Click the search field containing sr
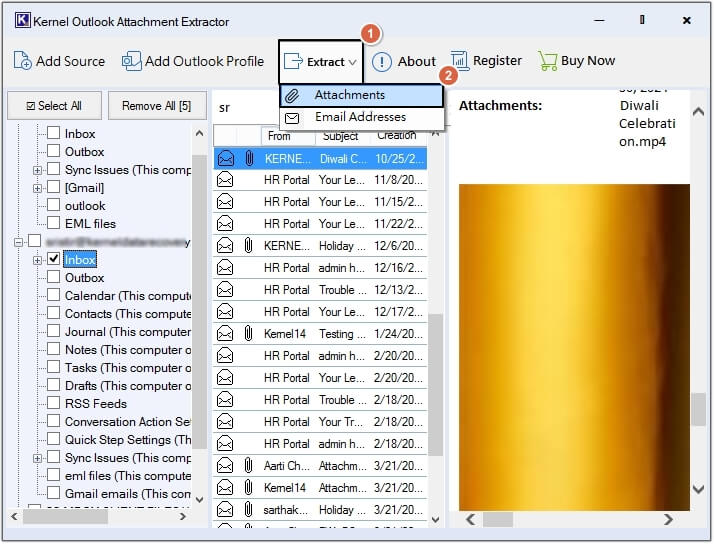 point(245,107)
